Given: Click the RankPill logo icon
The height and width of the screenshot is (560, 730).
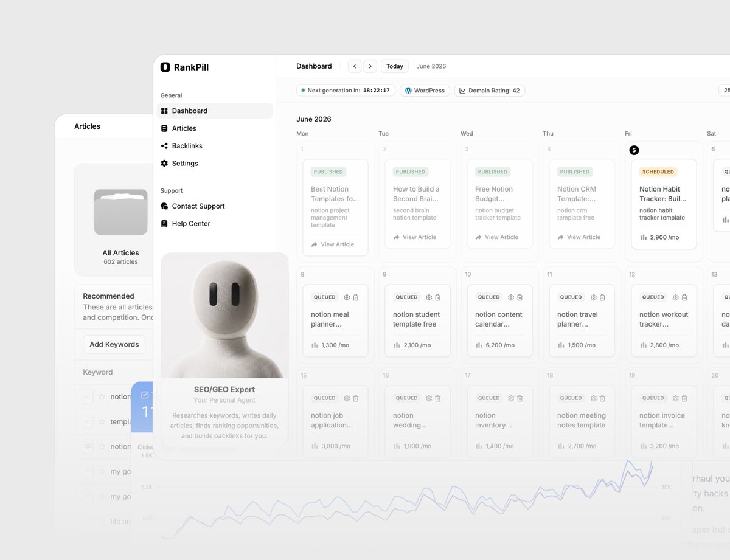Looking at the screenshot, I should pyautogui.click(x=165, y=67).
